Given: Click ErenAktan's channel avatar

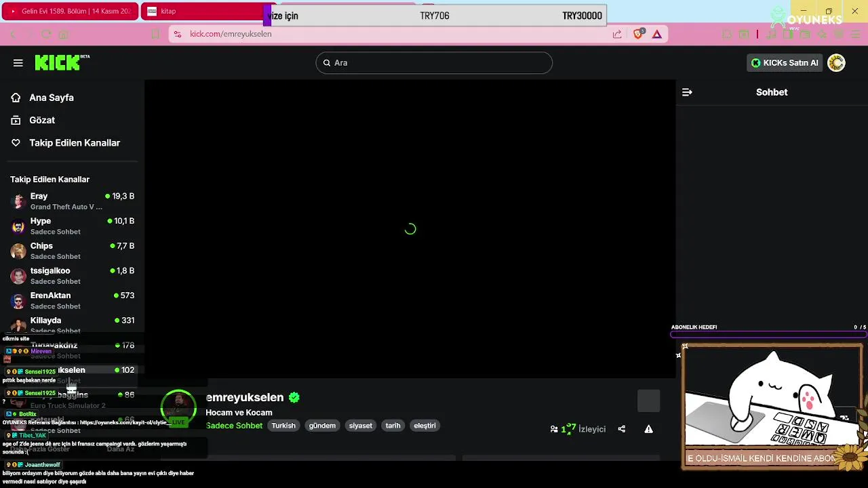Looking at the screenshot, I should coord(18,301).
